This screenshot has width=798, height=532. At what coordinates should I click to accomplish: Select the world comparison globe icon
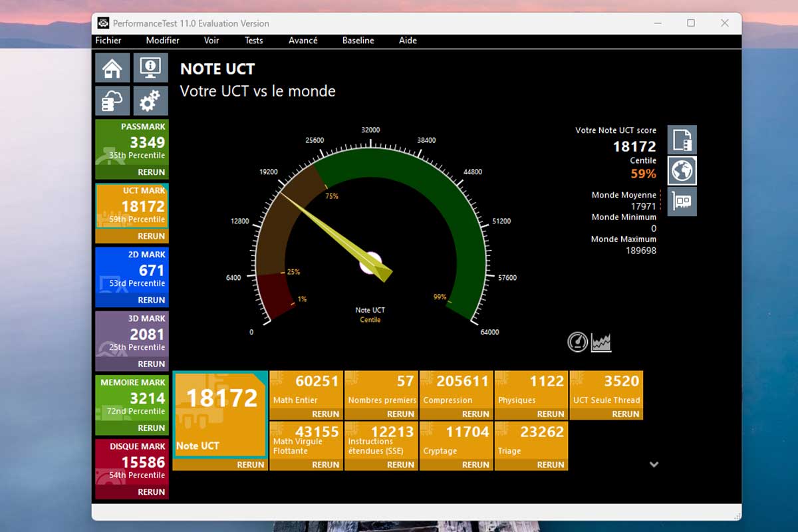682,170
